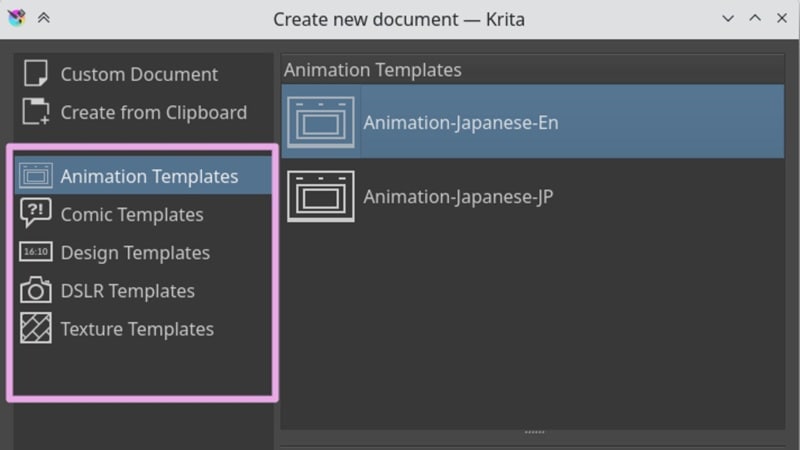Click the Design Templates 16:10 icon
Viewport: 800px width, 450px height.
point(36,252)
